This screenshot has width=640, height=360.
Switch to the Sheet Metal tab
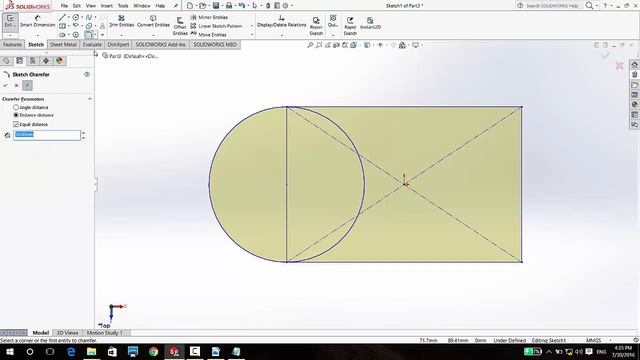63,44
